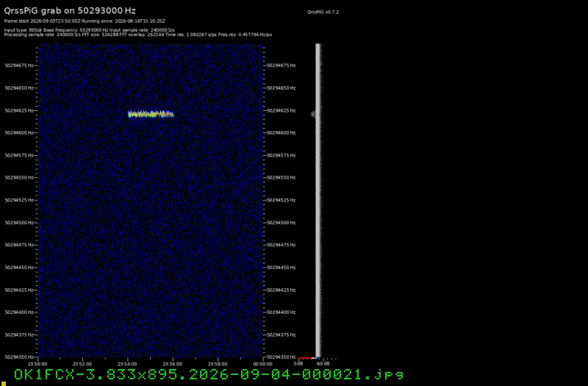Click the 23:58:00 time axis label

(x=218, y=364)
